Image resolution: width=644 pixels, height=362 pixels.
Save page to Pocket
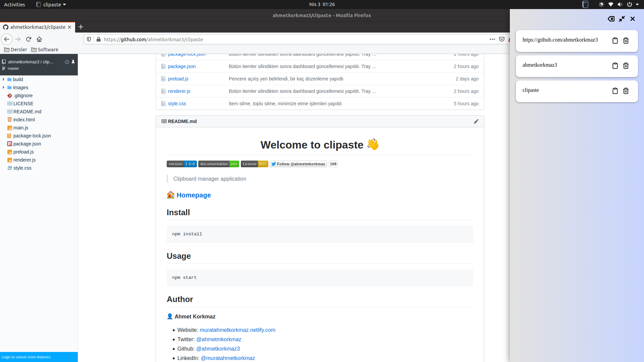pos(502,39)
